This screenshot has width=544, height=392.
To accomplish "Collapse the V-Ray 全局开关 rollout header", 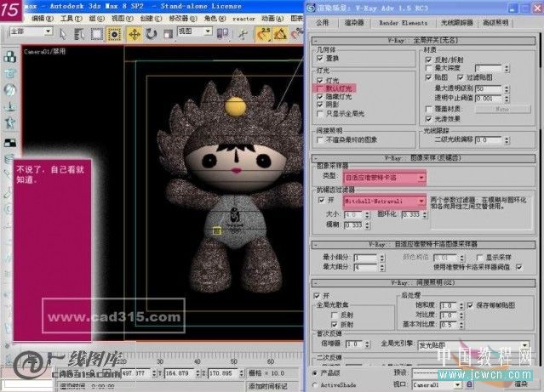I will tap(423, 41).
